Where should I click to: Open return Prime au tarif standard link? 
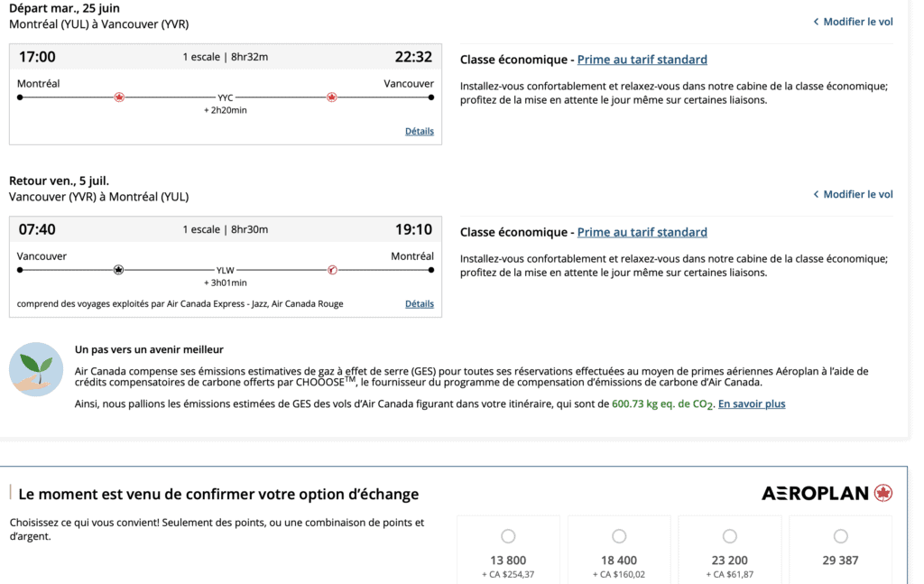[x=642, y=232]
